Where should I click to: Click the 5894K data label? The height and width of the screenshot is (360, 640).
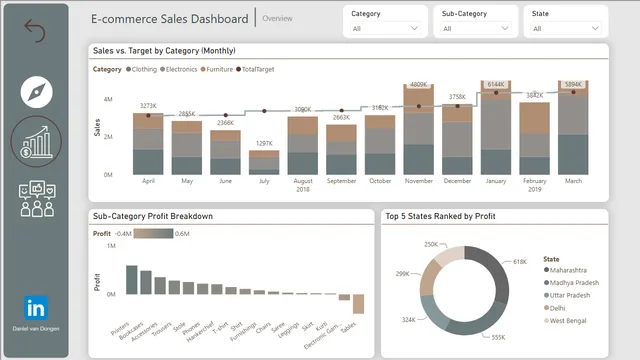coord(573,84)
